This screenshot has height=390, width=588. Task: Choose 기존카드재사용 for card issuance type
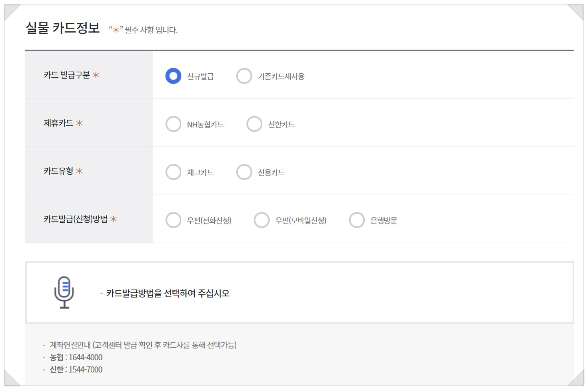pos(244,76)
